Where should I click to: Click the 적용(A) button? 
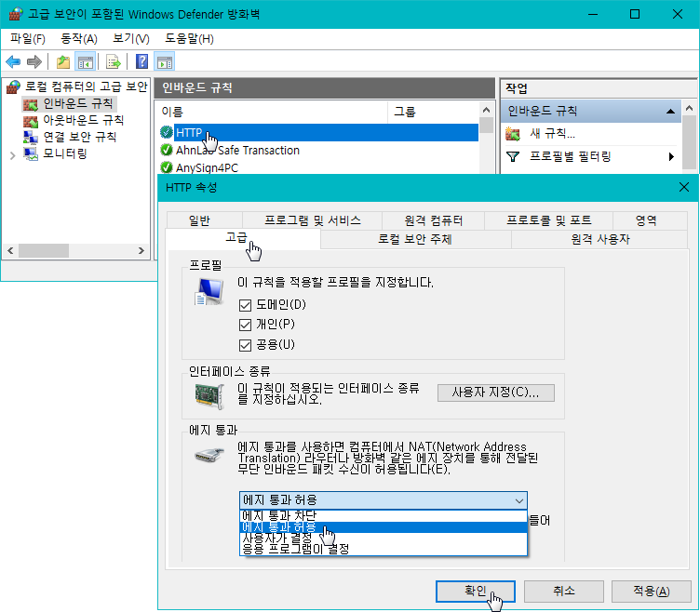click(x=652, y=592)
